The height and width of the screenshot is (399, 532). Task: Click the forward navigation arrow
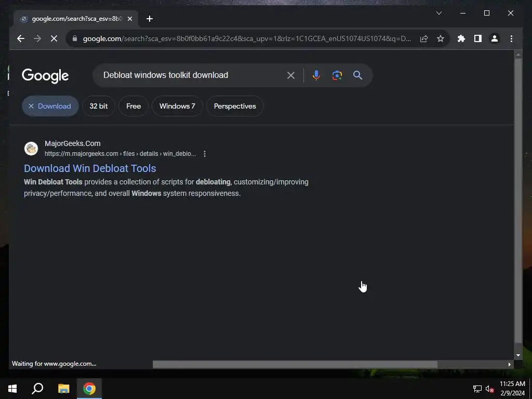[x=37, y=38]
